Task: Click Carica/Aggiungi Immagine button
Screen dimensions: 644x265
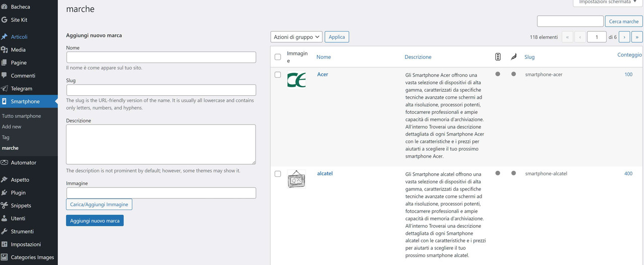Action: 99,205
